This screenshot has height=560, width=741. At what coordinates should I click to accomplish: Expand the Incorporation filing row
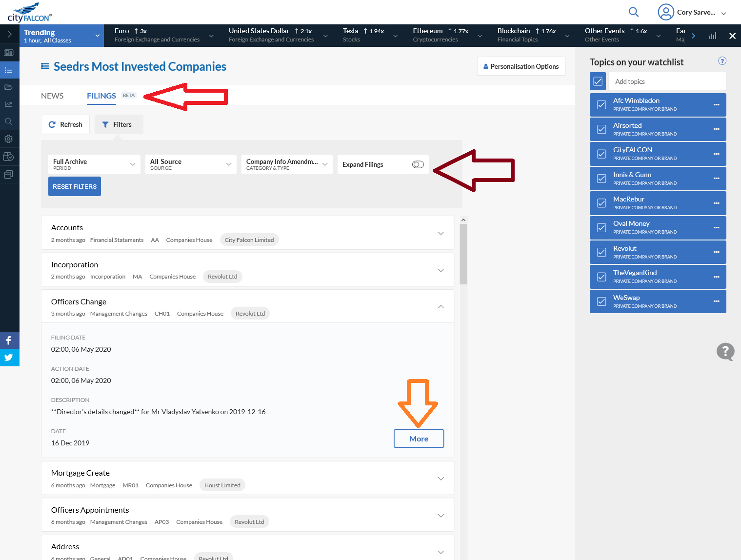tap(247, 270)
